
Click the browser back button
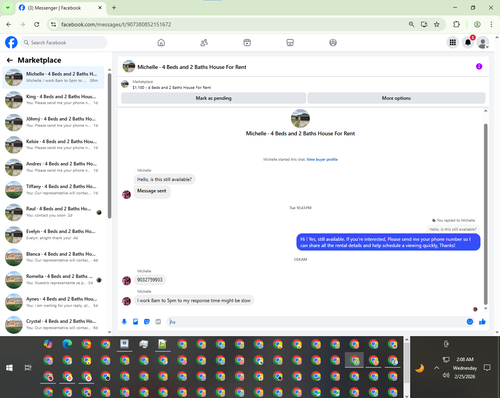click(x=9, y=24)
